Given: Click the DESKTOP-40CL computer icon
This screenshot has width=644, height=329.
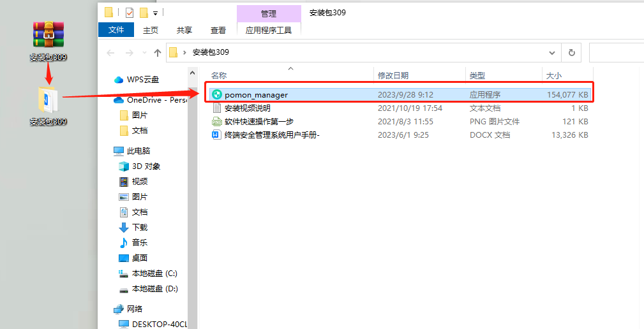Looking at the screenshot, I should [x=124, y=324].
